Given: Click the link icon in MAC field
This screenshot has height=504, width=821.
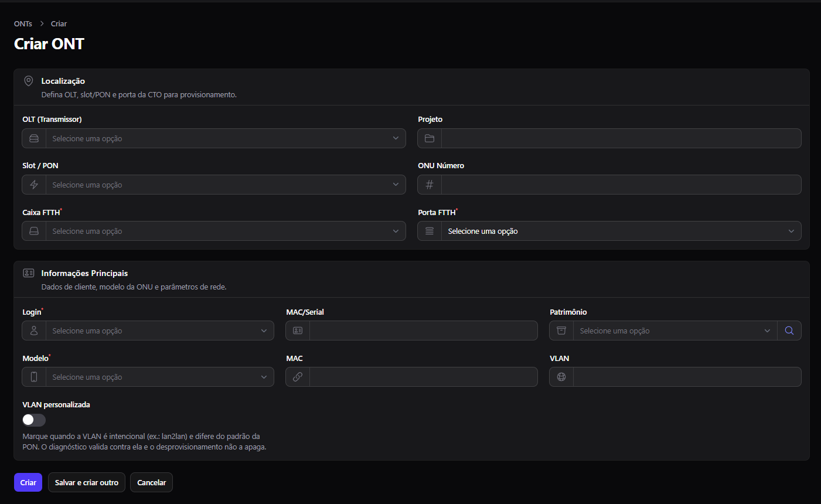Looking at the screenshot, I should (x=298, y=377).
